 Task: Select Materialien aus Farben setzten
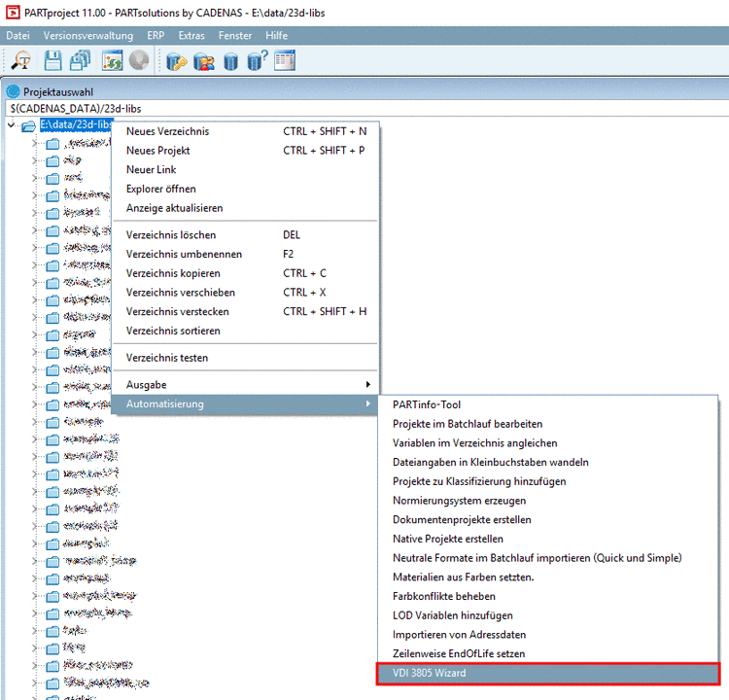pos(548,577)
